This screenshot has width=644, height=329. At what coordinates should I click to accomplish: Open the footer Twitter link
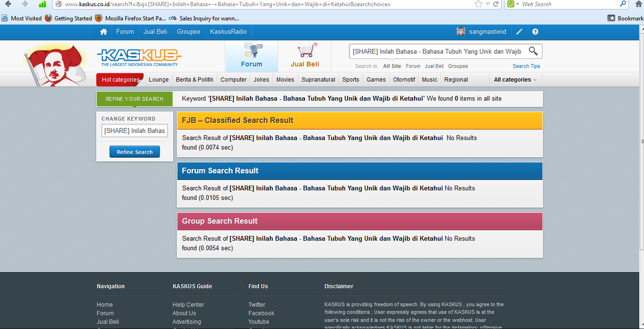(257, 305)
